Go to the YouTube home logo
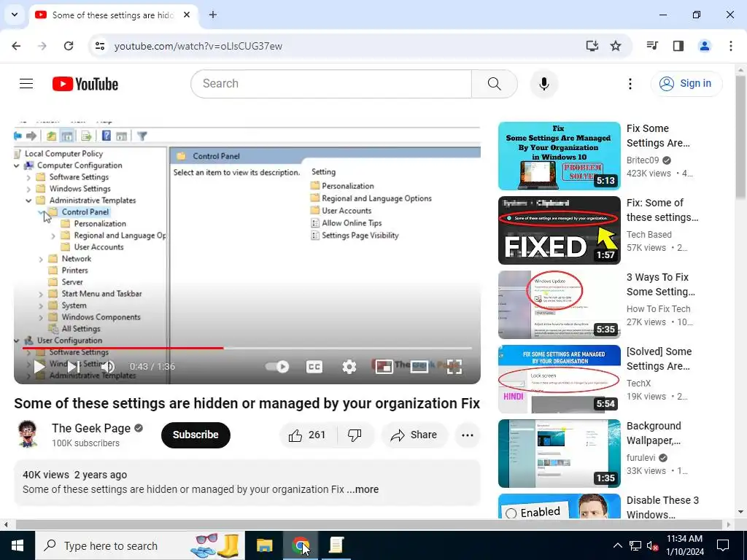This screenshot has height=560, width=747. point(85,84)
